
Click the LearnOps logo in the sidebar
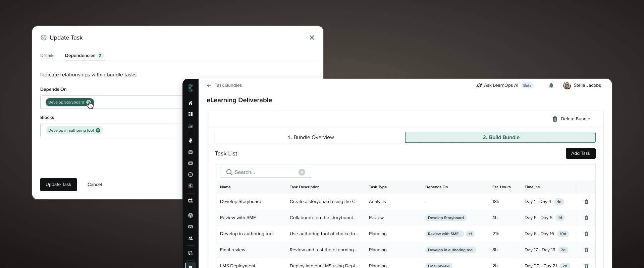coord(191,88)
